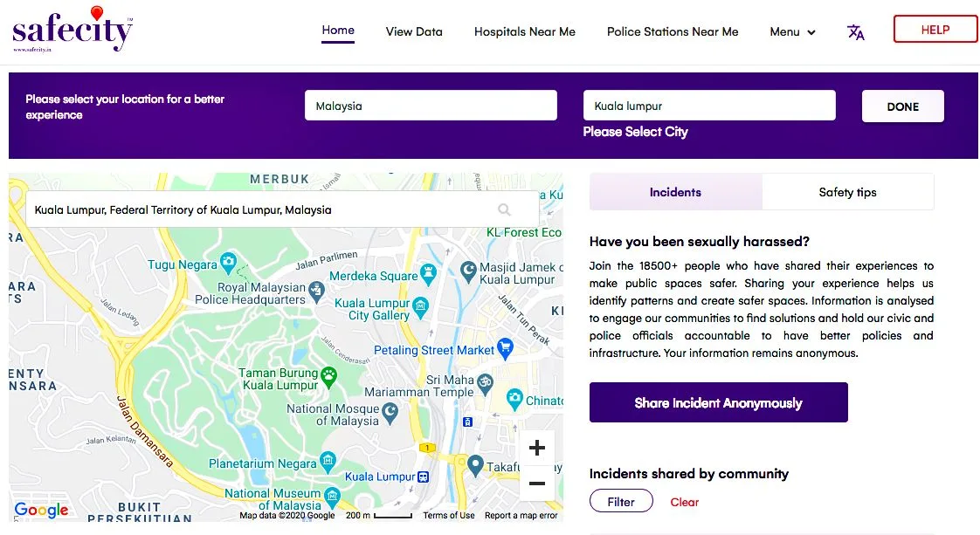
Task: Click the map search magnifier icon
Action: point(504,209)
